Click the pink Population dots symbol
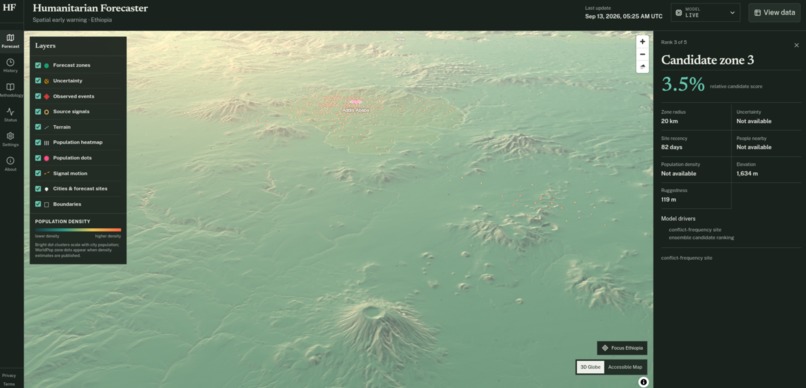806x388 pixels. click(46, 158)
